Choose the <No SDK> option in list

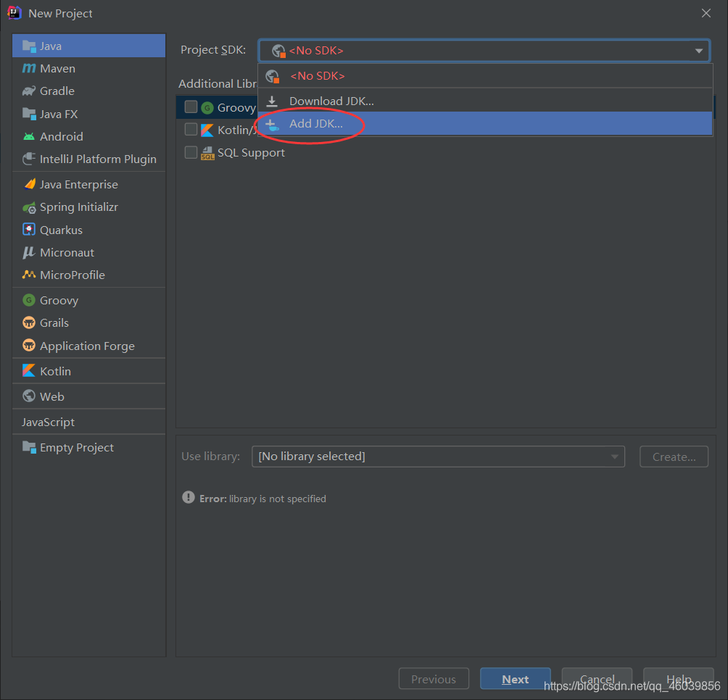point(485,75)
